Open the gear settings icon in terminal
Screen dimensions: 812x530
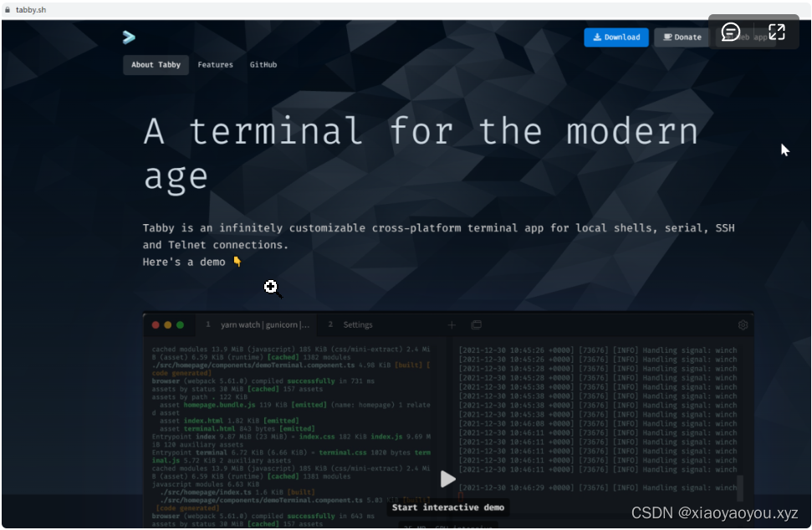[x=743, y=325]
